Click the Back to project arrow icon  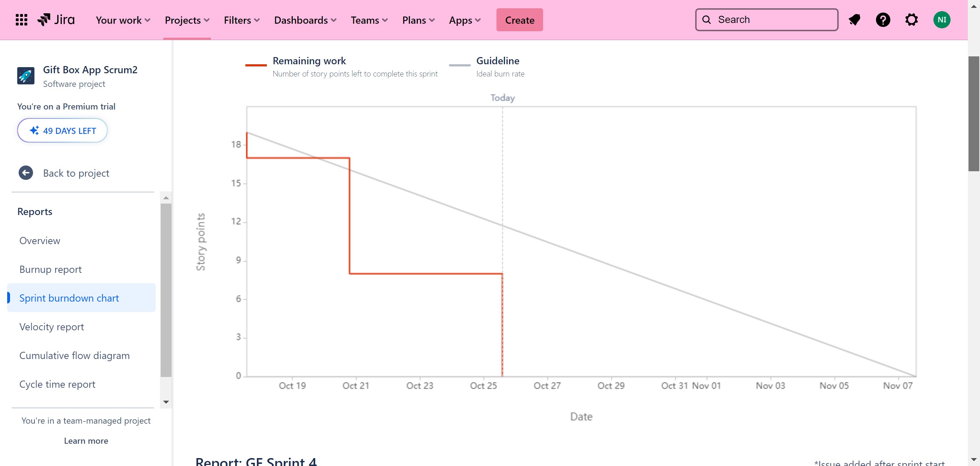[26, 173]
